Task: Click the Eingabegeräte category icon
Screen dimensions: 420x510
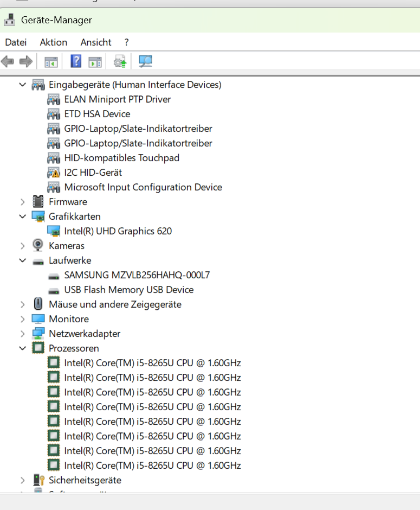Action: tap(38, 85)
